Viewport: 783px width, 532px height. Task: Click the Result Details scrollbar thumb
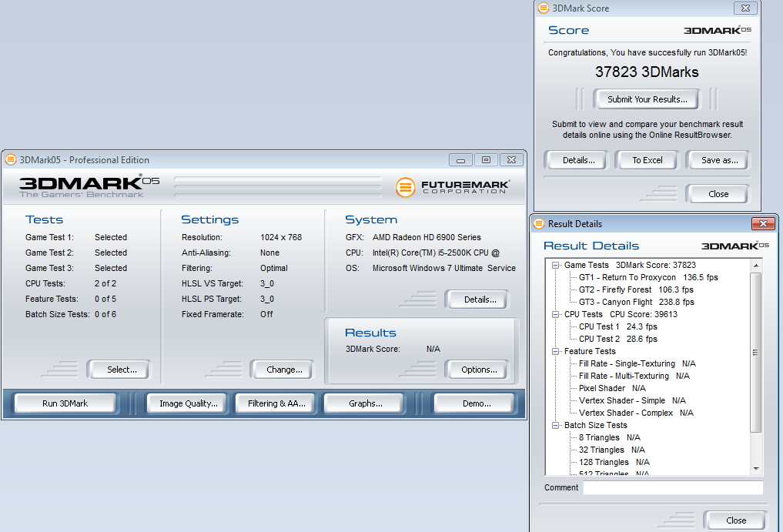(756, 352)
